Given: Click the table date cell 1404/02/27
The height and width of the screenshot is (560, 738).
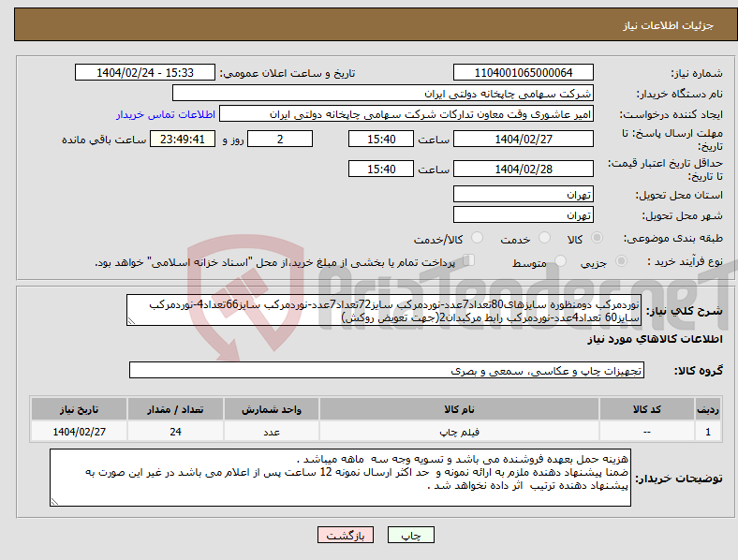Looking at the screenshot, I should tap(79, 432).
